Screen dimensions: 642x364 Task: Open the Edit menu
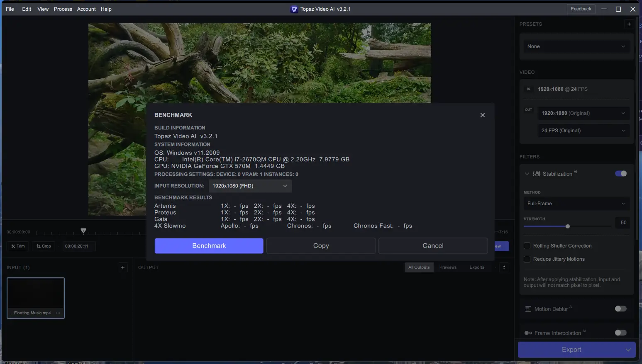[27, 9]
